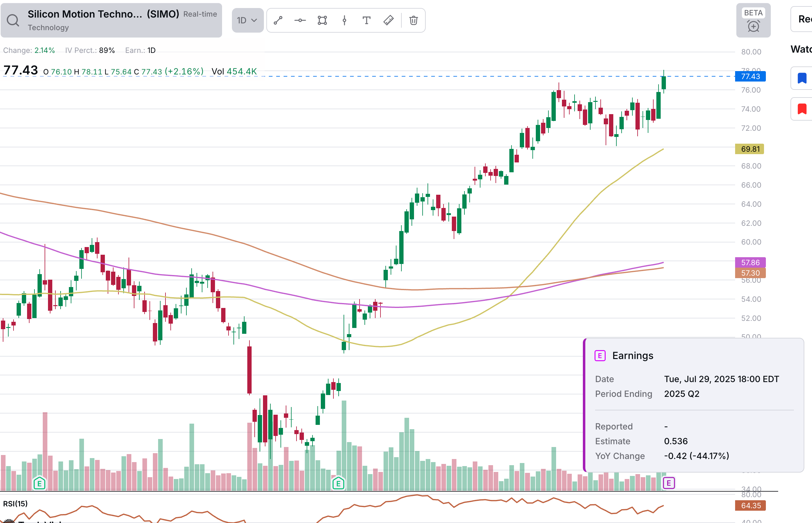Select the trend line drawing tool
Image resolution: width=812 pixels, height=523 pixels.
point(278,20)
